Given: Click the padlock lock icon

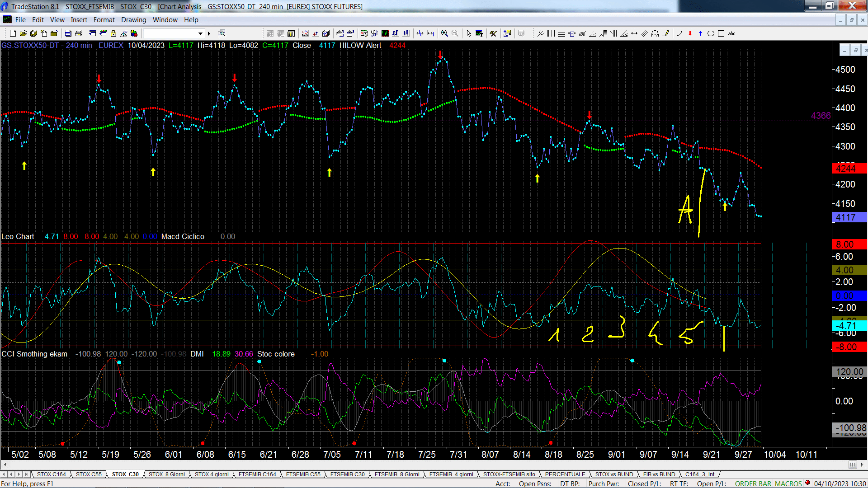Looking at the screenshot, I should pos(113,33).
